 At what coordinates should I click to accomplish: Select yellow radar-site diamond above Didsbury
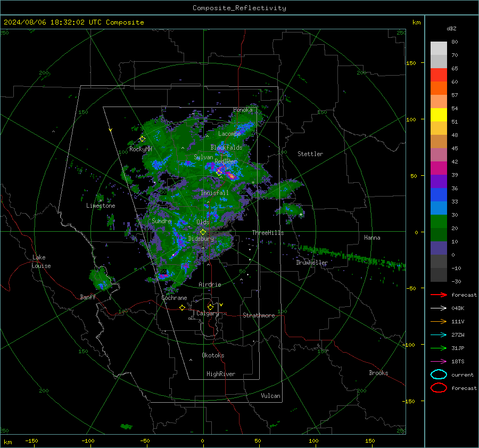[x=203, y=232]
